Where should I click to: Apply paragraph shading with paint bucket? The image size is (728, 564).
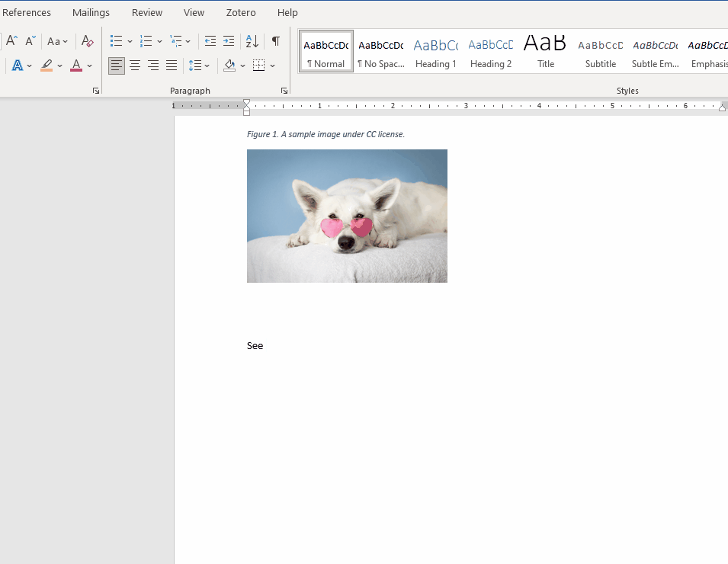pos(229,66)
